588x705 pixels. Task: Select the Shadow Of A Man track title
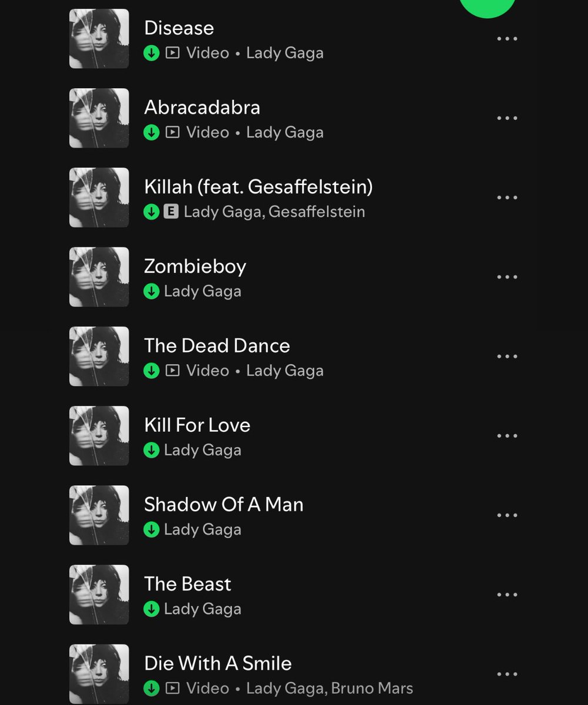224,505
